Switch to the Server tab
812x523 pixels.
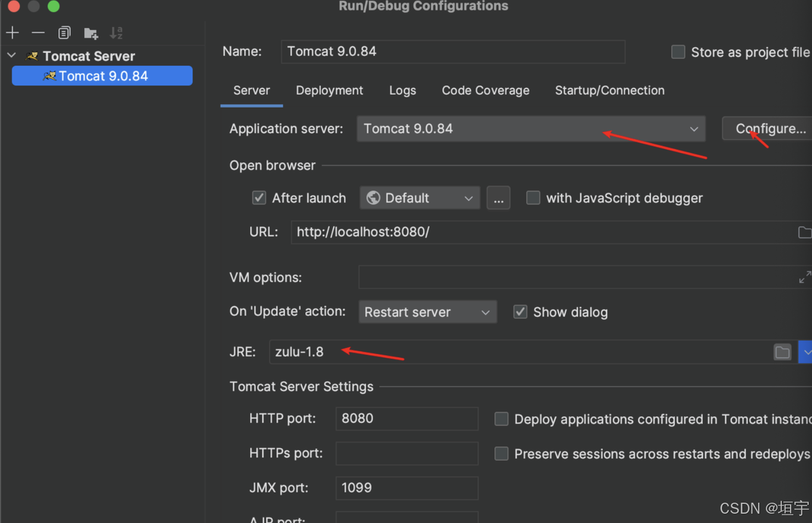click(x=251, y=90)
